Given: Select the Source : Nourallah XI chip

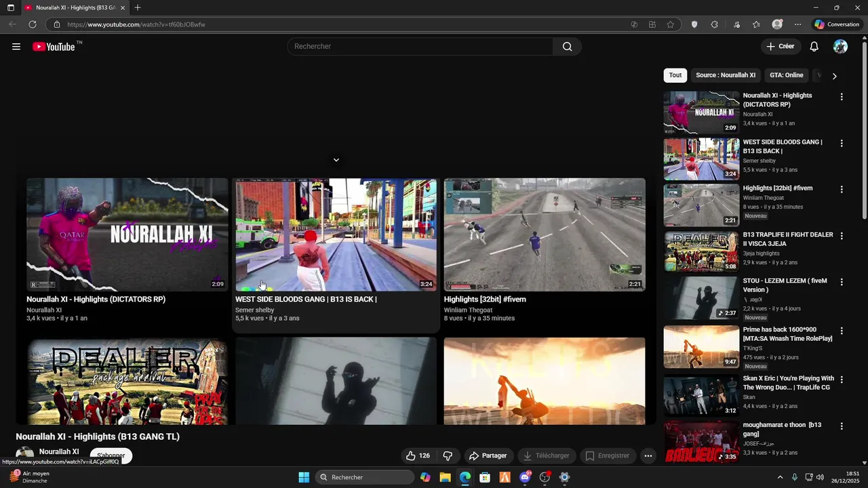Looking at the screenshot, I should pyautogui.click(x=726, y=75).
